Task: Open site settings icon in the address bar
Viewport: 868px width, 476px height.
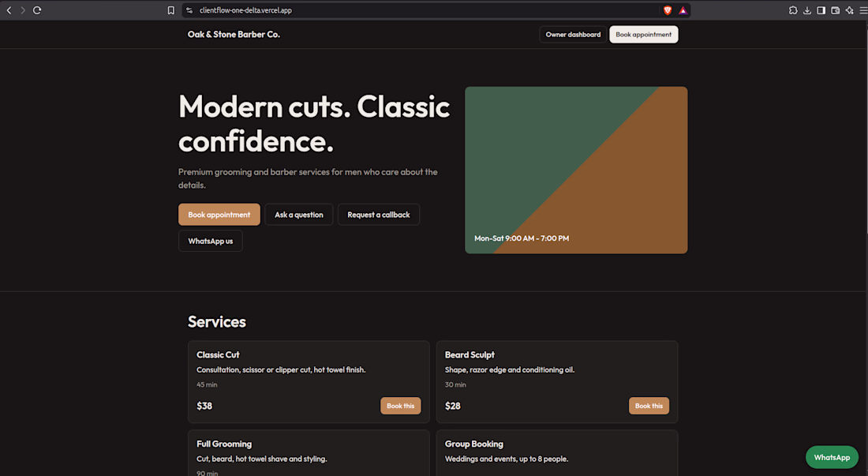Action: click(189, 10)
